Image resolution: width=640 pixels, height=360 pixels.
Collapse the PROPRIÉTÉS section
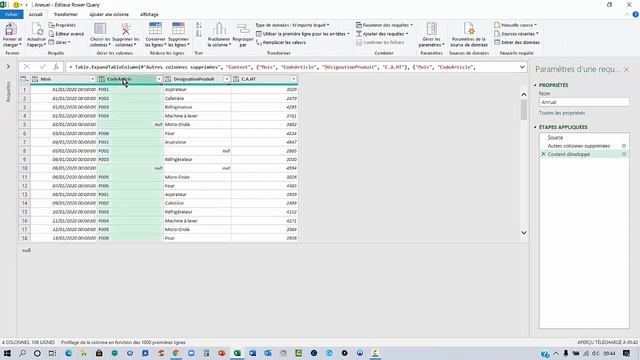click(536, 85)
